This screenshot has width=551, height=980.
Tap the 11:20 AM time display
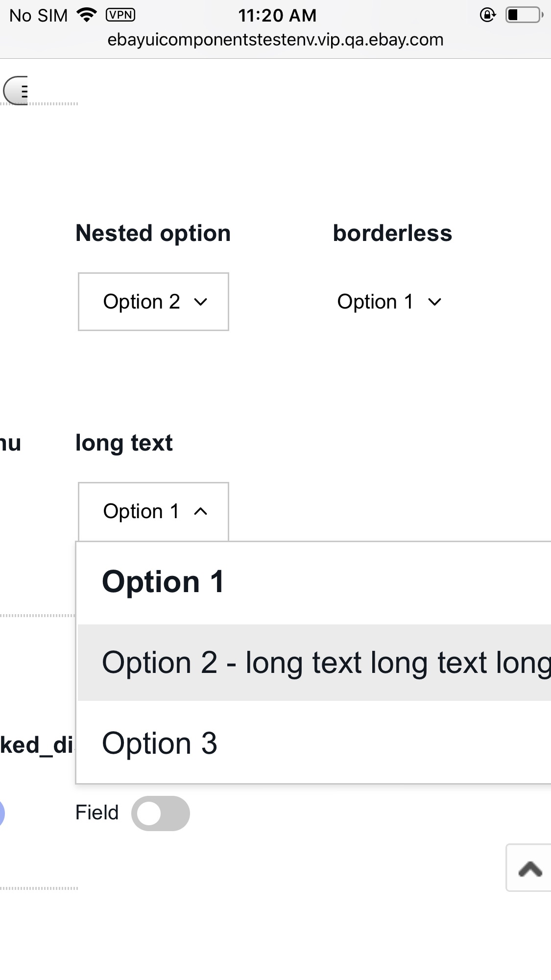pyautogui.click(x=277, y=15)
